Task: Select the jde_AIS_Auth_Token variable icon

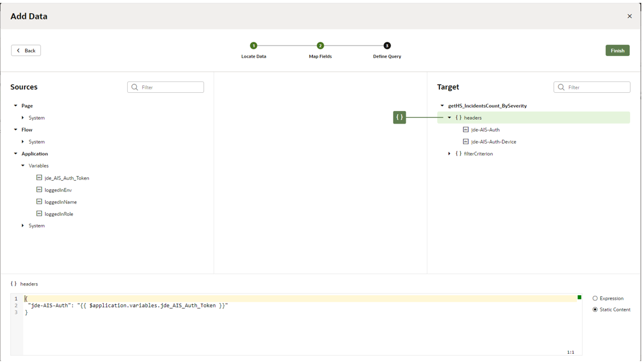Action: tap(39, 178)
